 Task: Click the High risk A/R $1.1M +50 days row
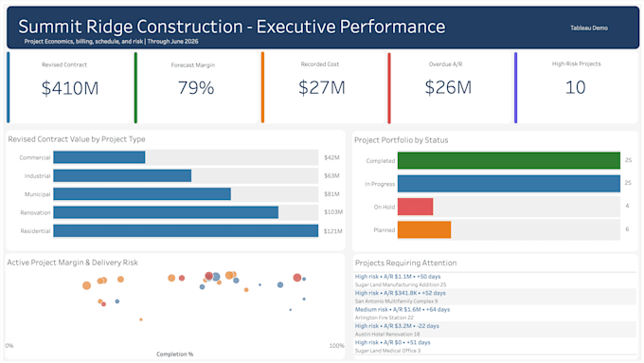click(398, 277)
